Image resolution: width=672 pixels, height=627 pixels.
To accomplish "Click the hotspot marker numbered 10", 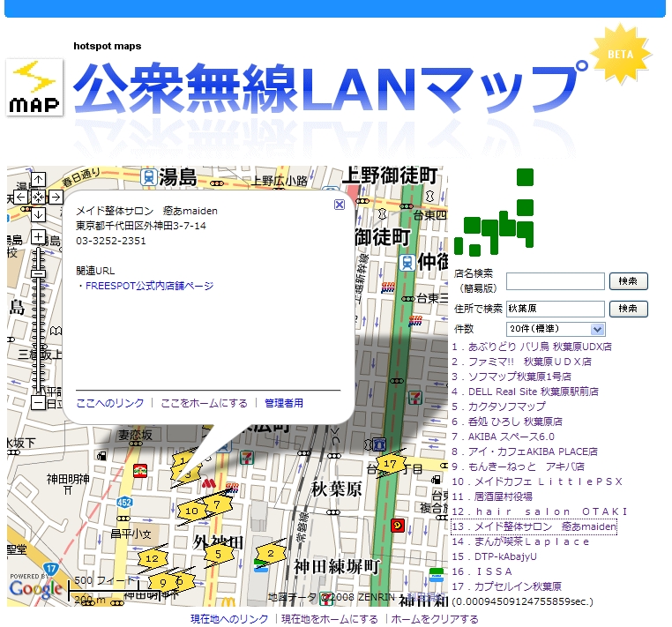I will (191, 511).
